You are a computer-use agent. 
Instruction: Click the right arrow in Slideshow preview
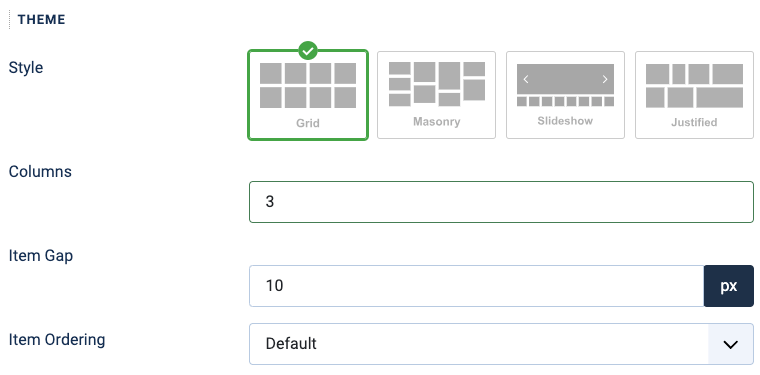point(604,79)
